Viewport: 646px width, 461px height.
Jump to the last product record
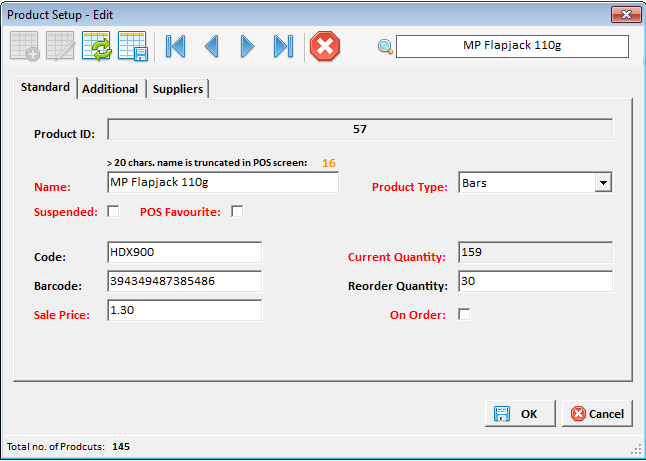tap(283, 47)
